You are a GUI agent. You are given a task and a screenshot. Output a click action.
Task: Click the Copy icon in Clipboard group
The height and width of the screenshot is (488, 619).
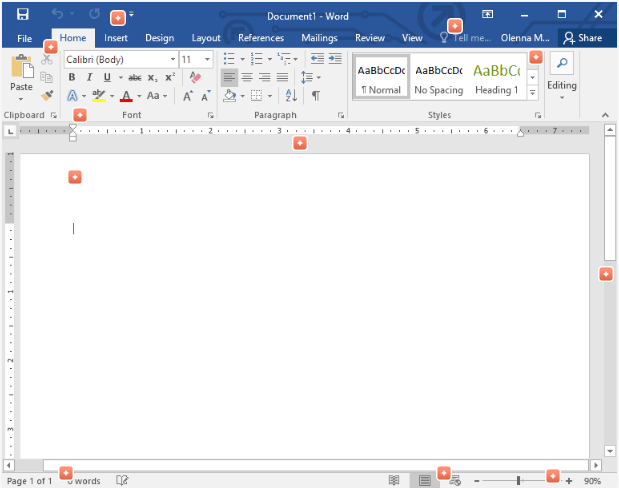(x=47, y=77)
